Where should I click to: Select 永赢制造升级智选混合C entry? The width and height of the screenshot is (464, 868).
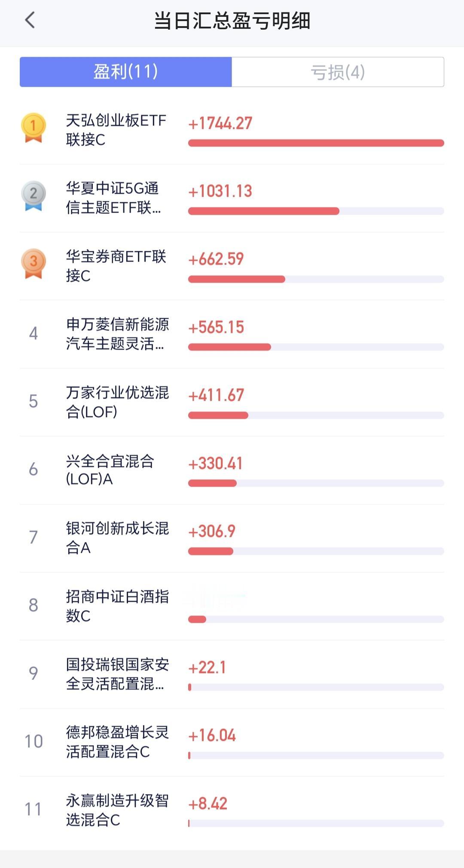coord(232,810)
